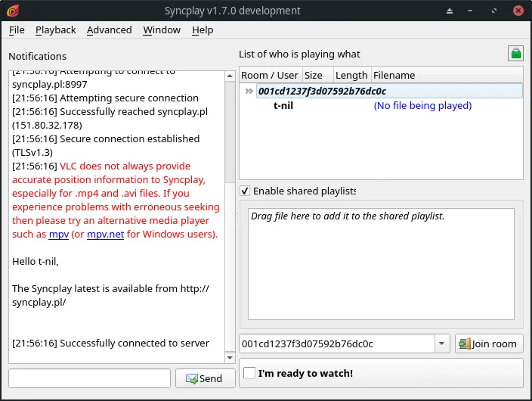Open the File menu

point(17,30)
